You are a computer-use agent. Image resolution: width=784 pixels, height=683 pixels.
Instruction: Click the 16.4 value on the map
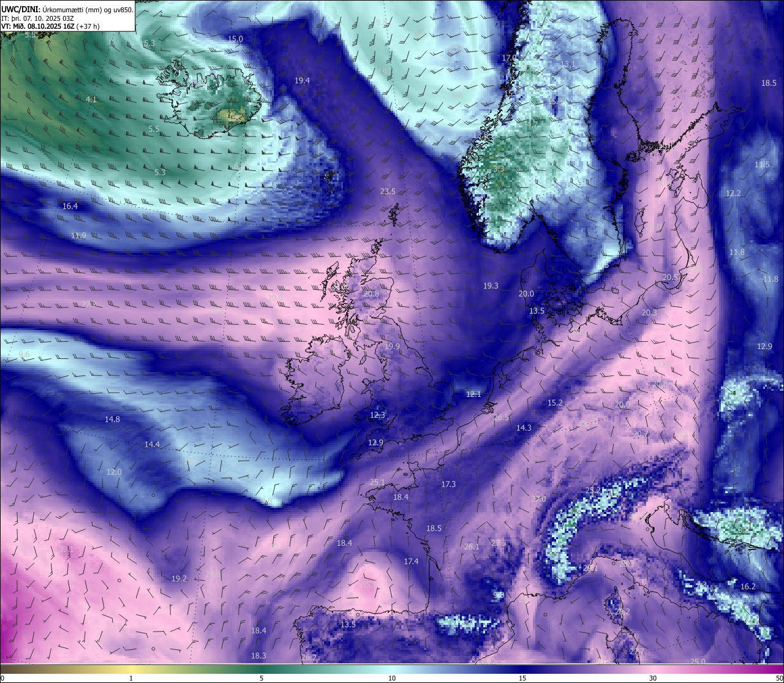(70, 206)
